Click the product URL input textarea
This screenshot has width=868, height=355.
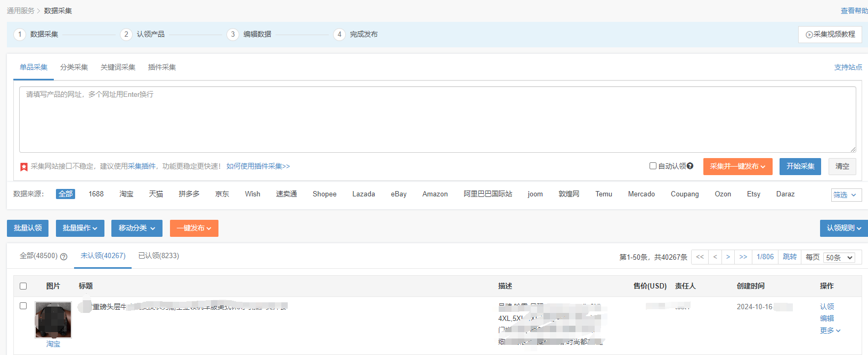[437, 120]
